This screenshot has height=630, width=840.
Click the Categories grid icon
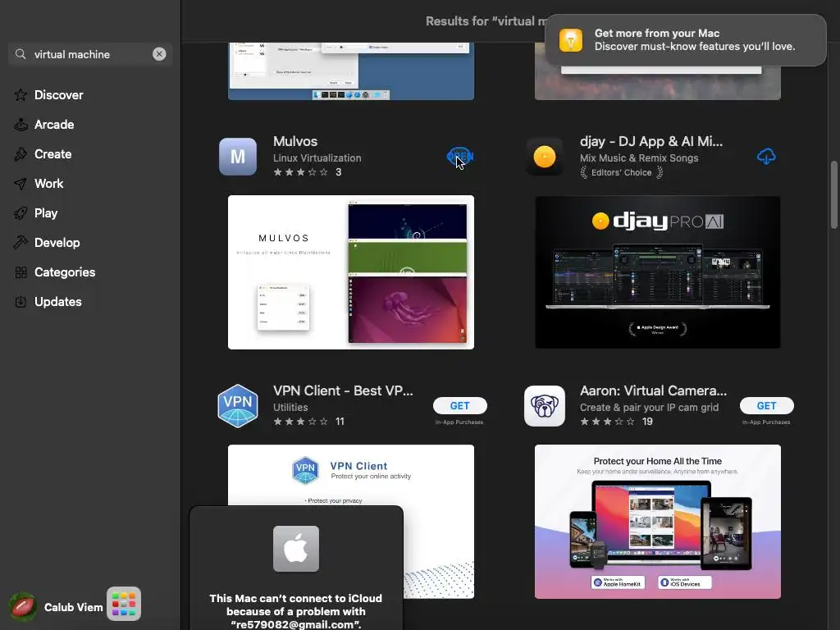(x=21, y=272)
